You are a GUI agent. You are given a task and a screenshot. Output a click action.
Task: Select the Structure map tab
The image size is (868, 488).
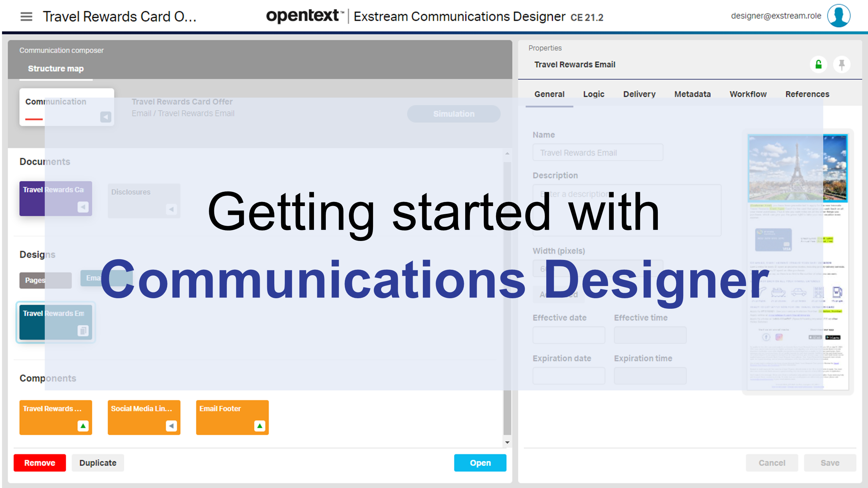[x=56, y=69]
